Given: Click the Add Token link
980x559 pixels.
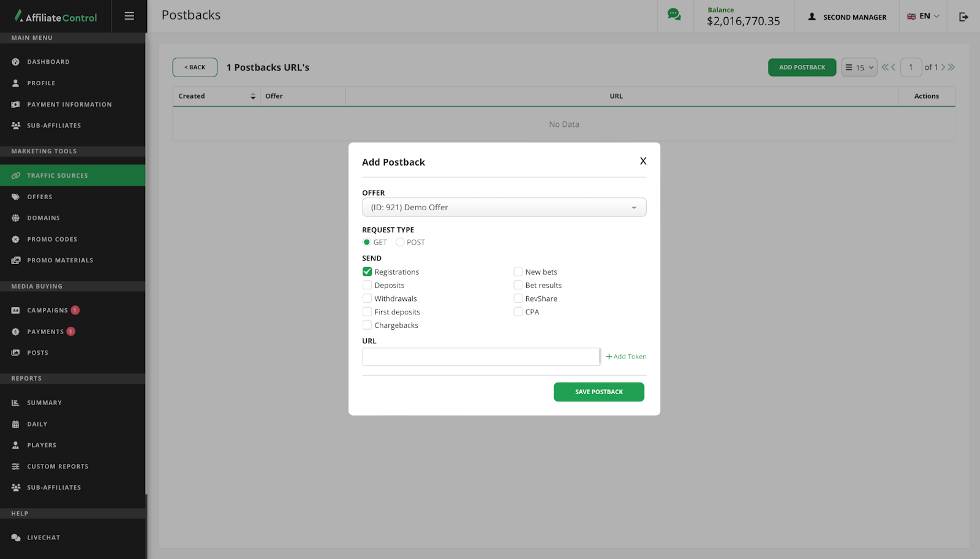Looking at the screenshot, I should 626,357.
